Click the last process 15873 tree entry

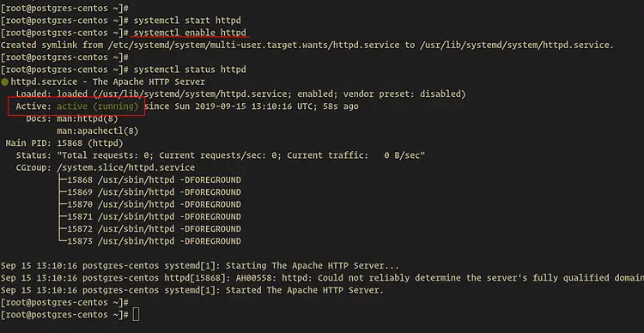click(150, 241)
